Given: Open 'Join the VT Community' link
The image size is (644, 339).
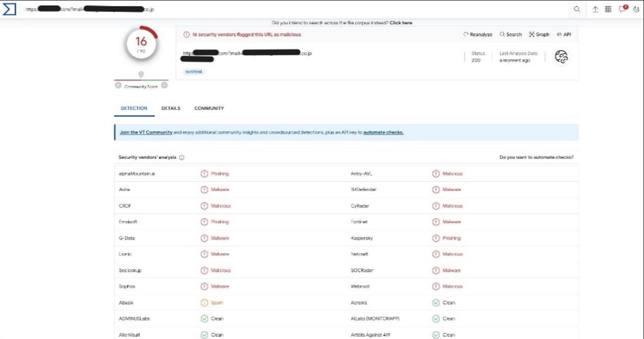Looking at the screenshot, I should [146, 133].
